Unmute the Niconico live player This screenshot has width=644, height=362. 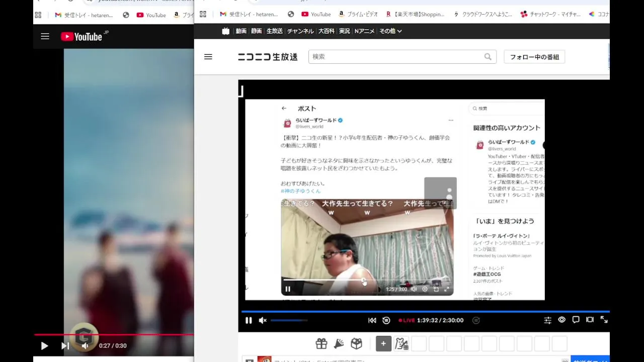[x=263, y=320]
